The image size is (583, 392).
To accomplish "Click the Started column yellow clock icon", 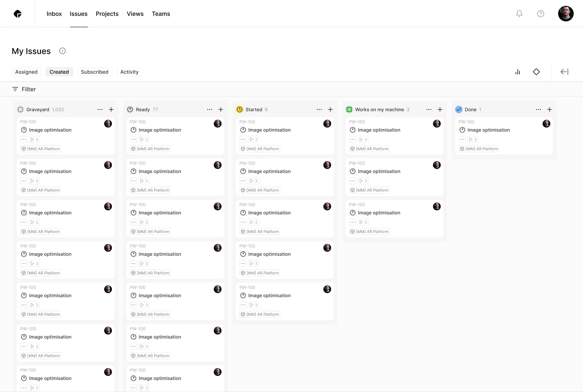I will pos(239,109).
